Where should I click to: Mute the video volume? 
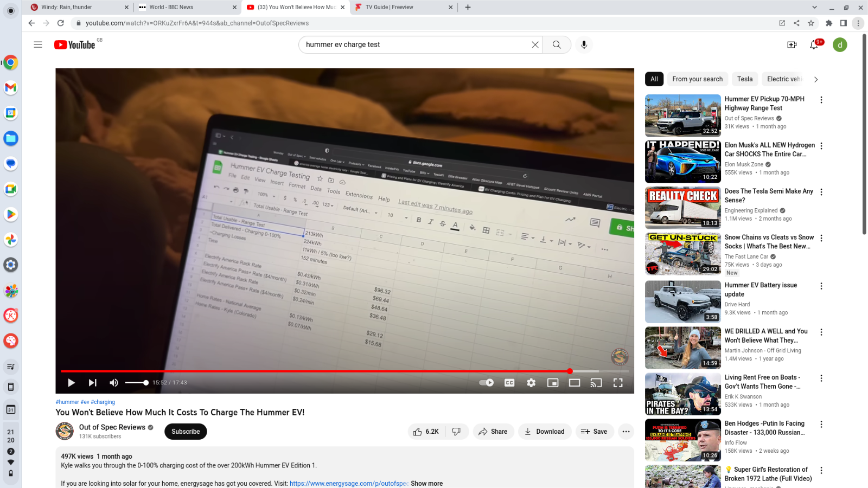[x=114, y=383]
